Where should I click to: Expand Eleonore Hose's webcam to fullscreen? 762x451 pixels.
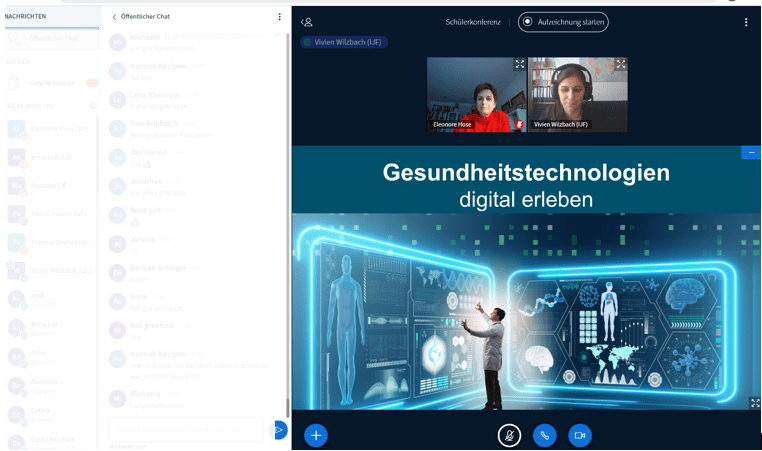tap(520, 64)
